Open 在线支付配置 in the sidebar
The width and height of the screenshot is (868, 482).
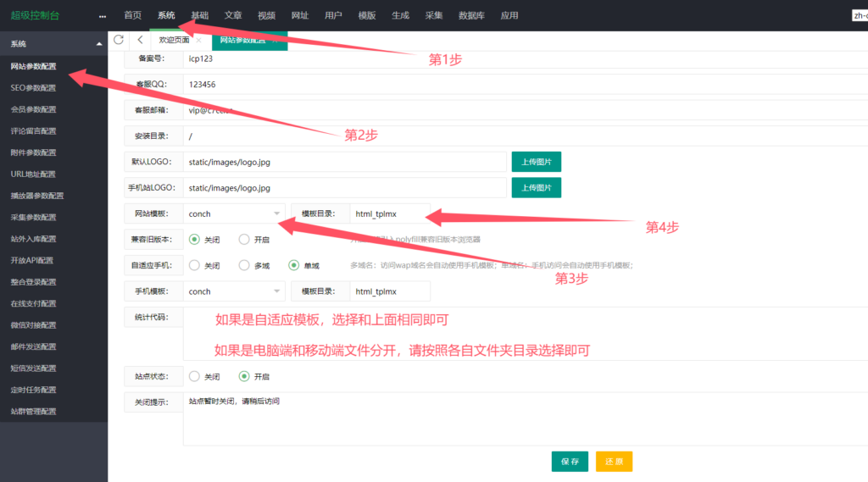tap(33, 304)
